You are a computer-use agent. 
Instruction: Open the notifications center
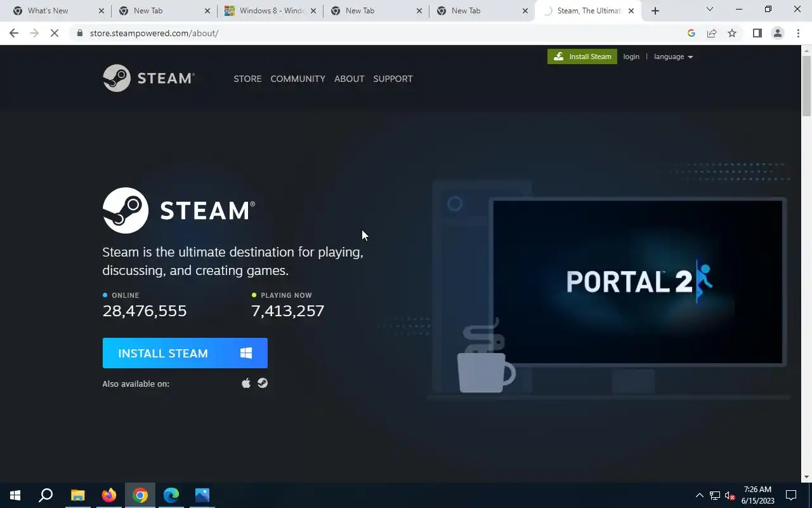(791, 495)
